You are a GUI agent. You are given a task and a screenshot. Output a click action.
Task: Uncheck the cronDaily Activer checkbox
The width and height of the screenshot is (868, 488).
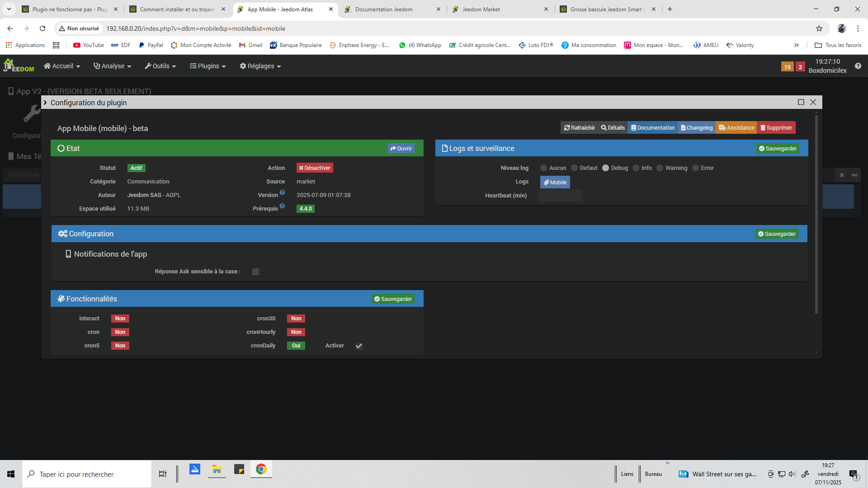click(x=359, y=346)
